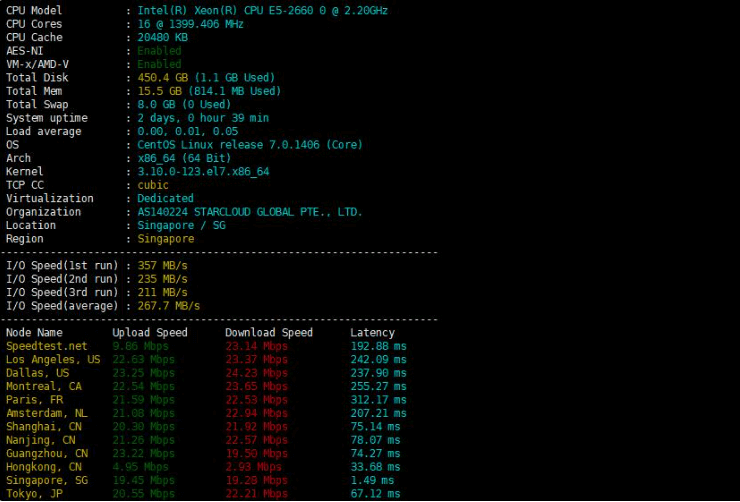Click the Dallas, US node name
Viewport: 740px width, 502px height.
[x=37, y=373]
